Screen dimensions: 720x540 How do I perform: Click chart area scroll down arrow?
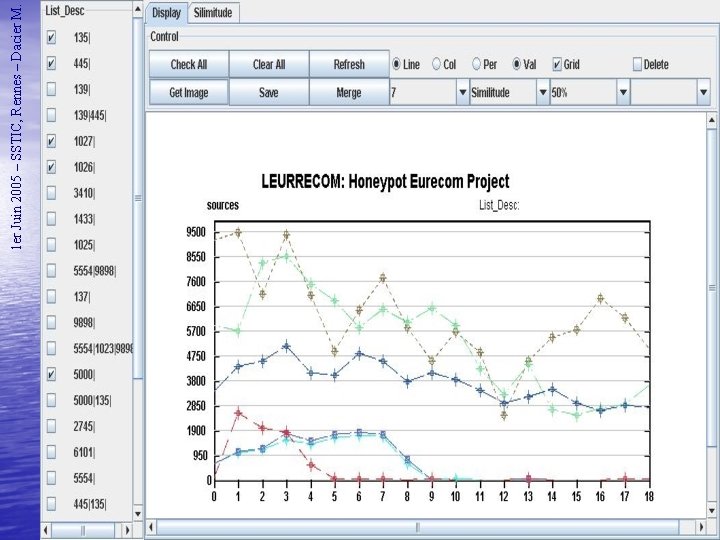point(712,511)
